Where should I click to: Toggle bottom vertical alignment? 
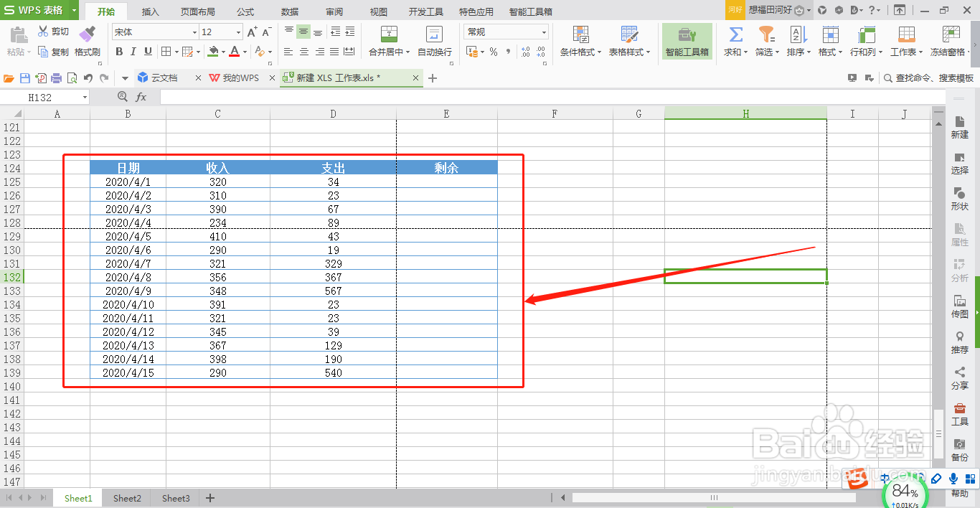(318, 32)
